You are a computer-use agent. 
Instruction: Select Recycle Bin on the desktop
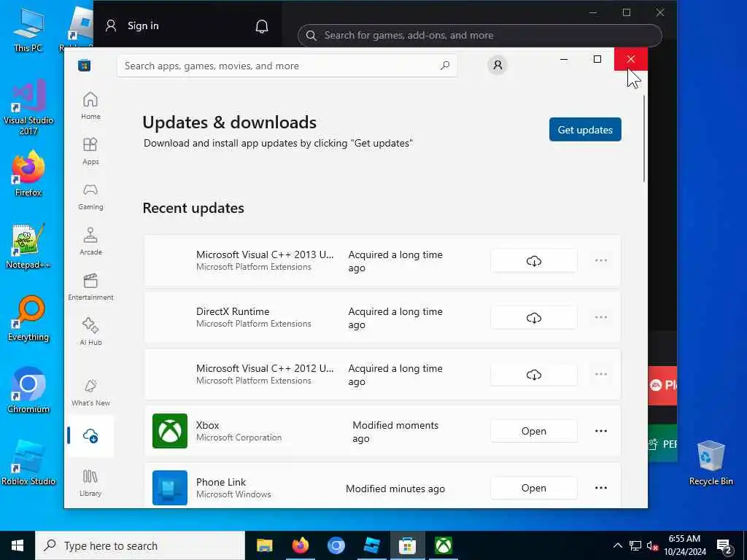click(x=711, y=463)
